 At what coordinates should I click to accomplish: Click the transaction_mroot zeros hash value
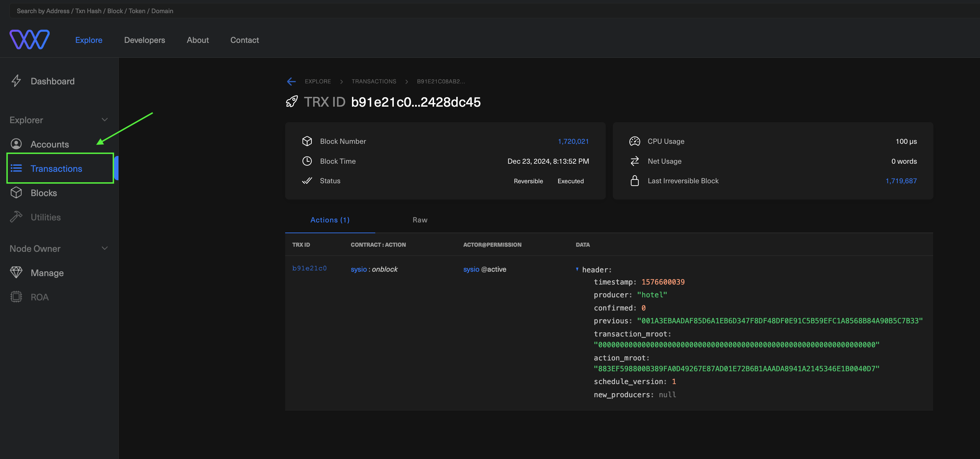[x=737, y=345]
